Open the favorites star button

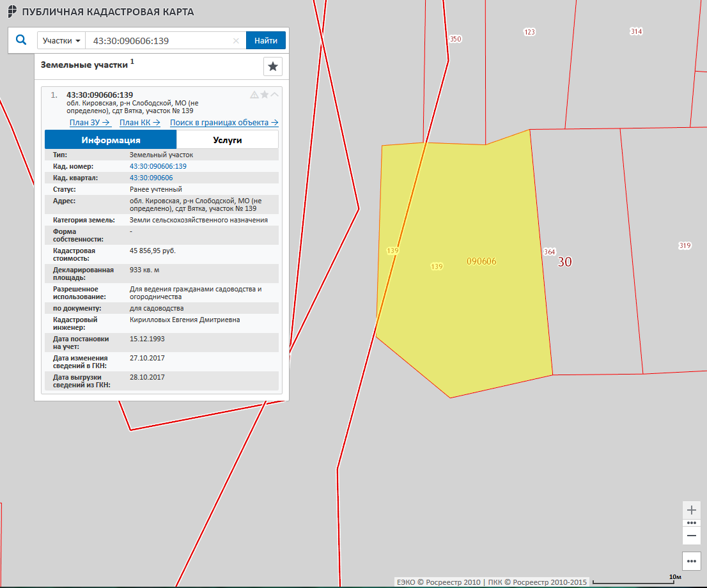tap(273, 66)
